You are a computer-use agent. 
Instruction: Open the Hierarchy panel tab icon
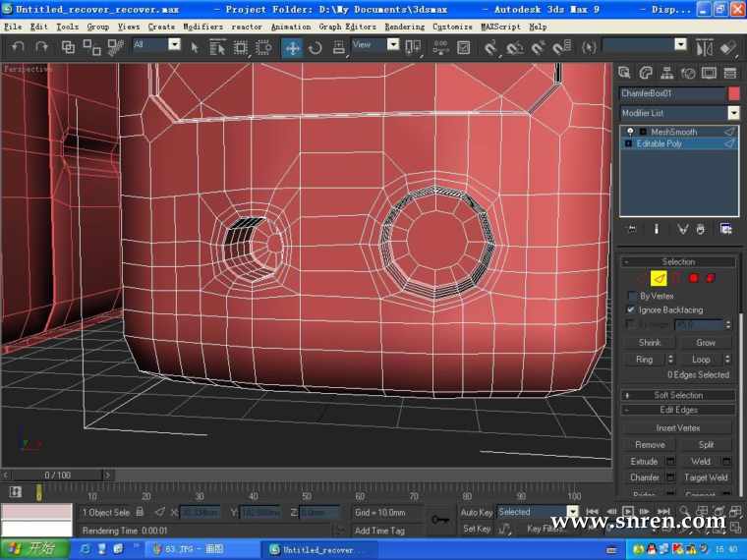[667, 73]
